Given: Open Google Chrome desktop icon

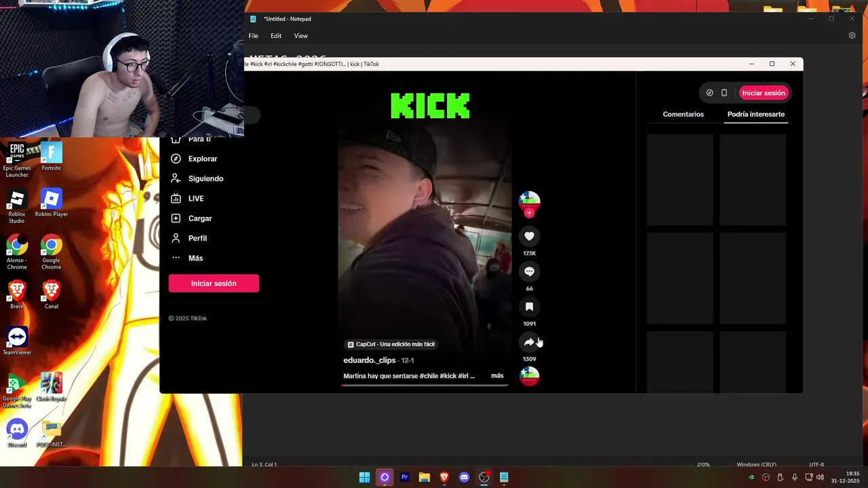Looking at the screenshot, I should 52,252.
